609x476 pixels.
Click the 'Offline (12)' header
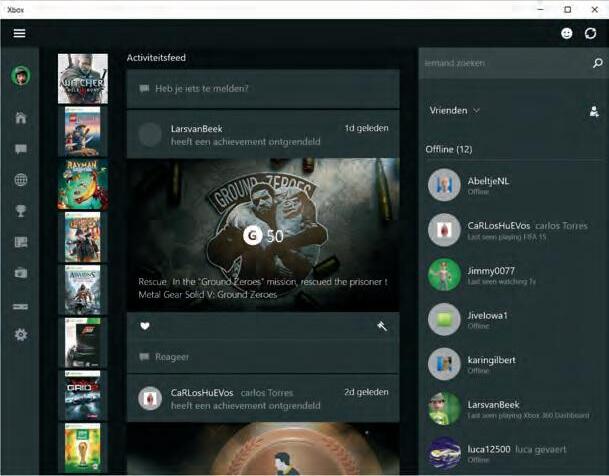click(x=449, y=149)
